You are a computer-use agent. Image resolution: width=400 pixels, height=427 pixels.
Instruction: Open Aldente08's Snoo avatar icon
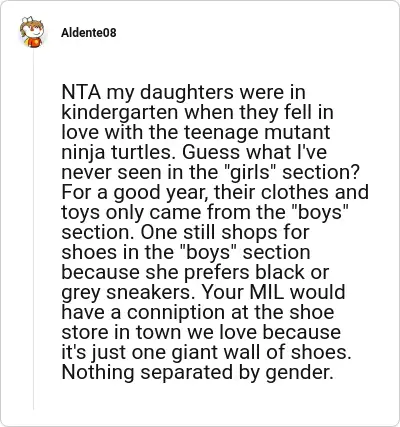coord(32,32)
